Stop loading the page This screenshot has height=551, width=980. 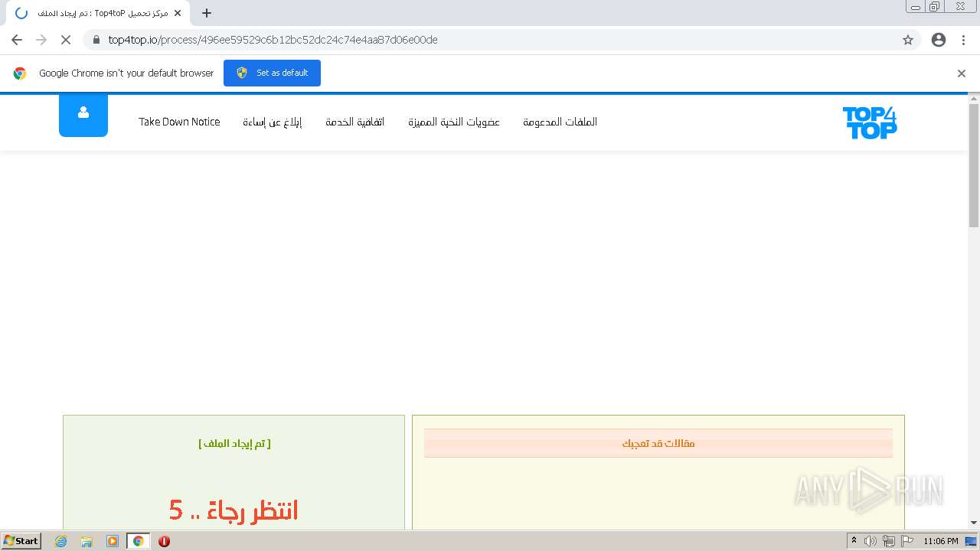(x=66, y=40)
